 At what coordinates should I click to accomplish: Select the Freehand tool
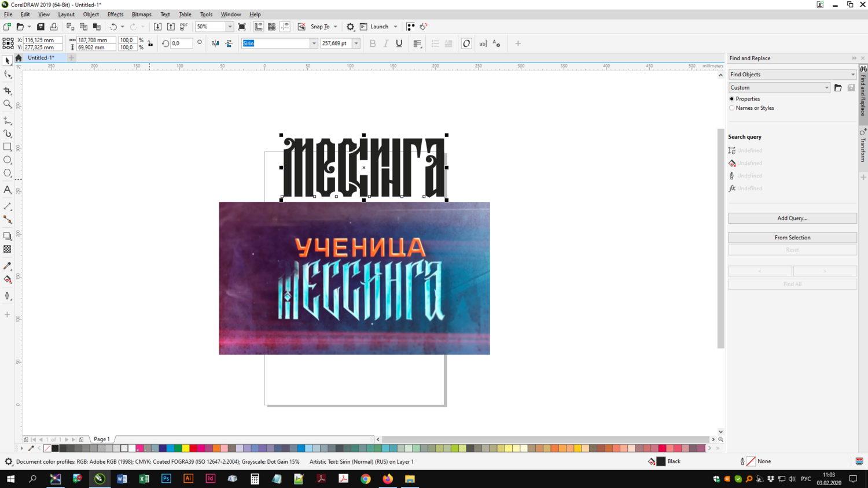(8, 120)
